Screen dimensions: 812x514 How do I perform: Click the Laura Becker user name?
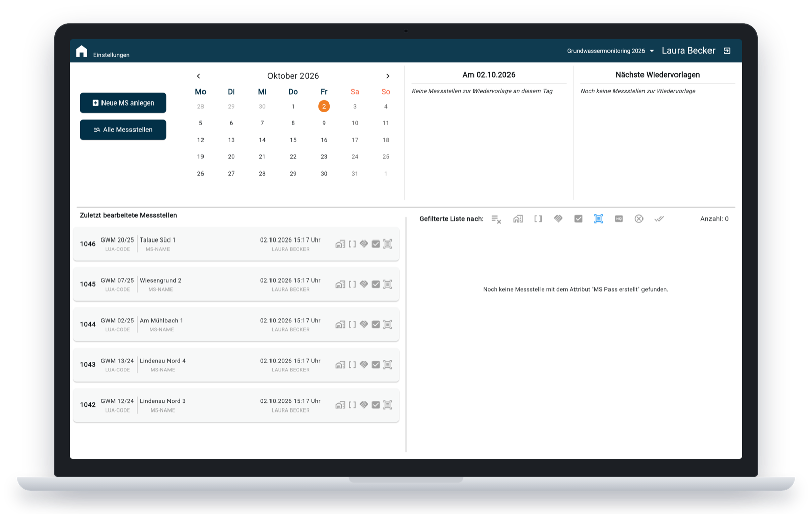[x=688, y=51]
